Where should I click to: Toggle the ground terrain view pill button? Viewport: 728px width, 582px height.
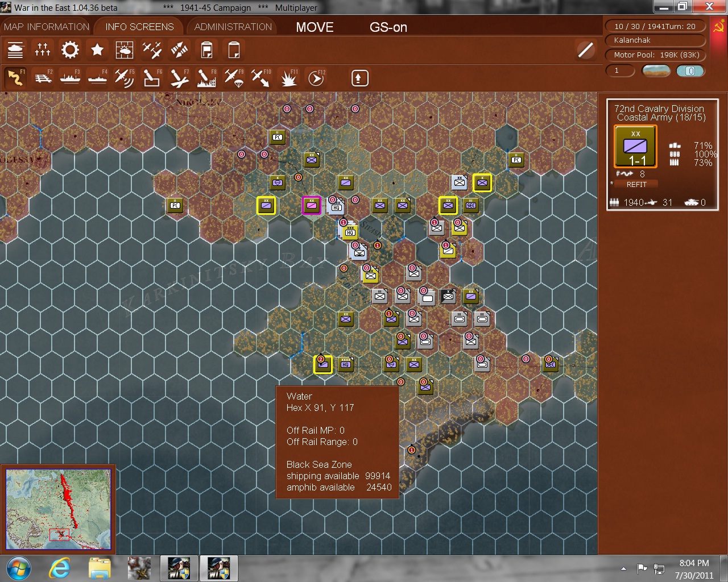(x=656, y=71)
